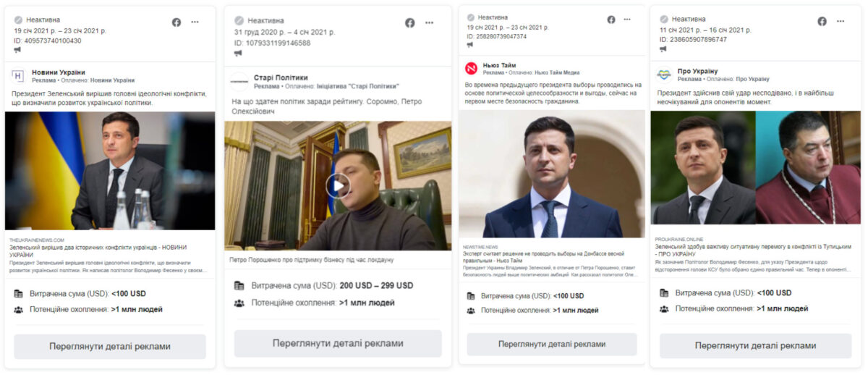Open three-dot menu on Про Україну ad

coord(841,22)
